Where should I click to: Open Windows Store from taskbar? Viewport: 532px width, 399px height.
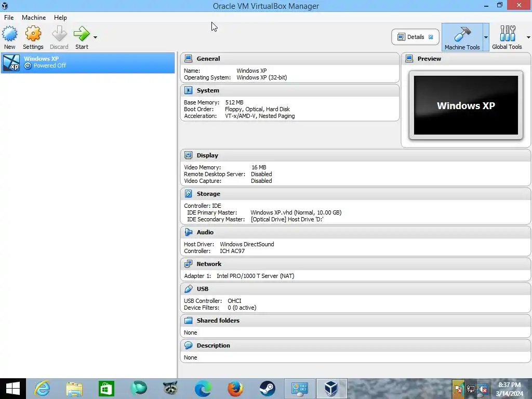[106, 389]
